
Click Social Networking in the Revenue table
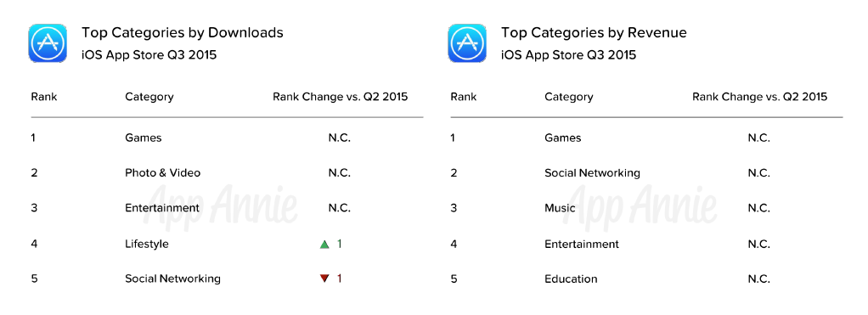click(x=592, y=173)
